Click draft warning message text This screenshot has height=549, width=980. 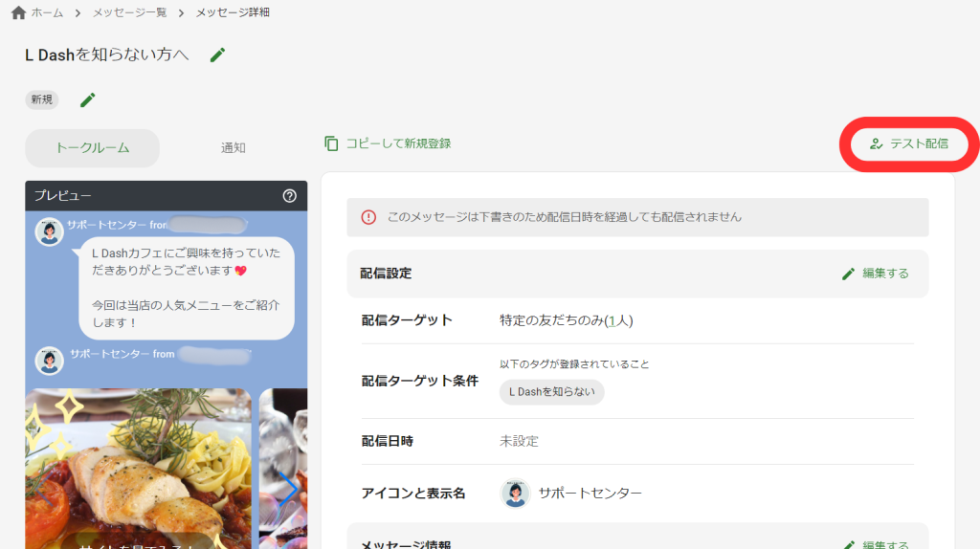pos(565,217)
